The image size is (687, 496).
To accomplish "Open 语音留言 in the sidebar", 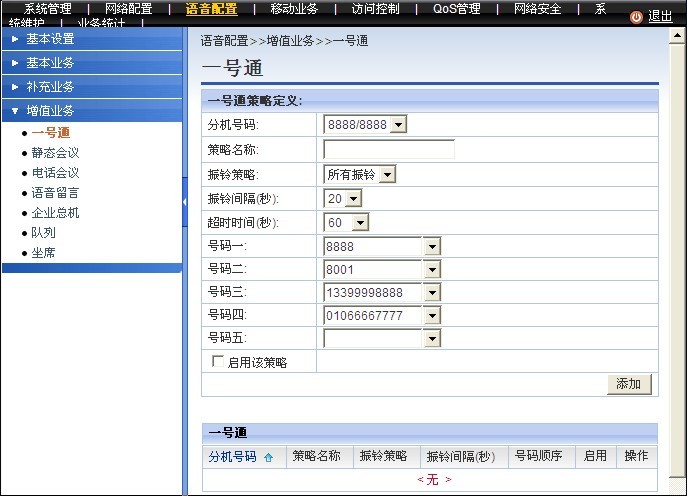I will pos(55,193).
